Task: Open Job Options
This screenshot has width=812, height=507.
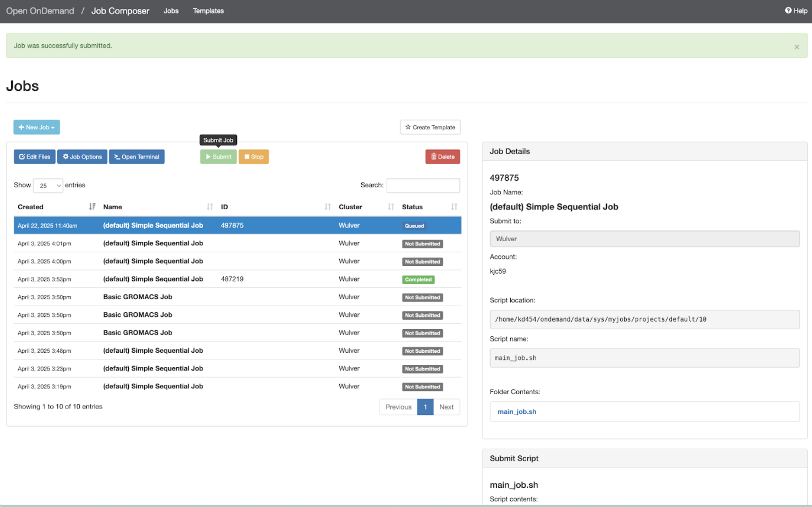Action: [x=82, y=157]
